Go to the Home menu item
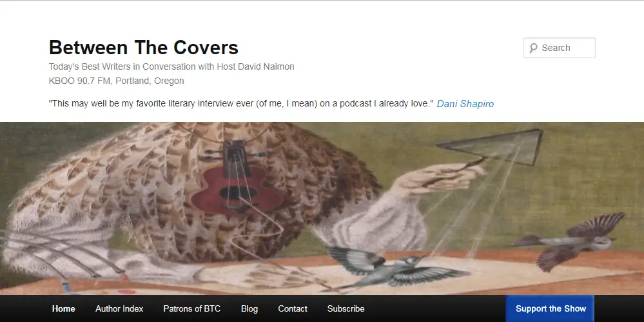 (64, 308)
